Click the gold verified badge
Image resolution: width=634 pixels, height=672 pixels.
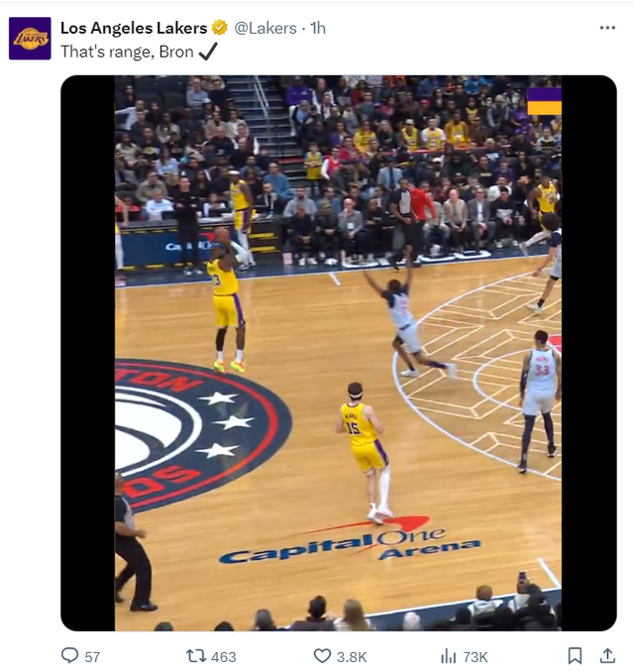pos(220,28)
